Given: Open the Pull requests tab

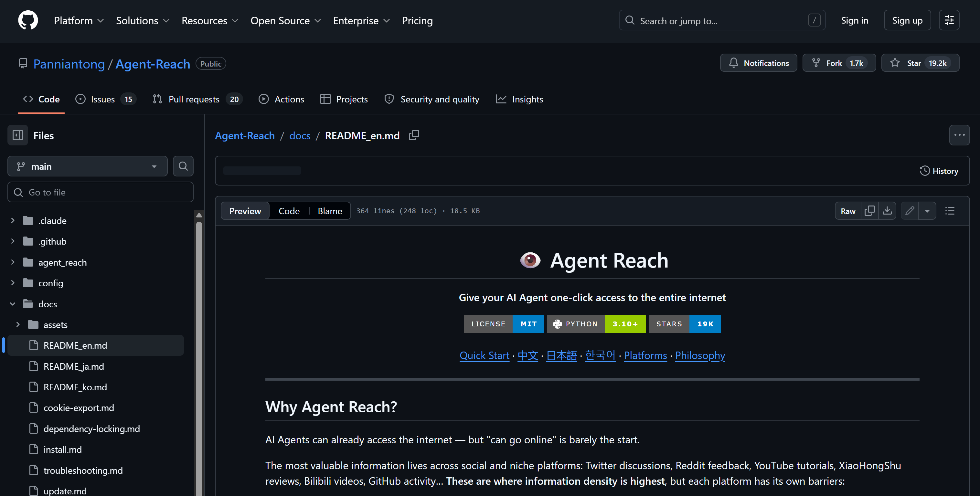Looking at the screenshot, I should coord(197,99).
